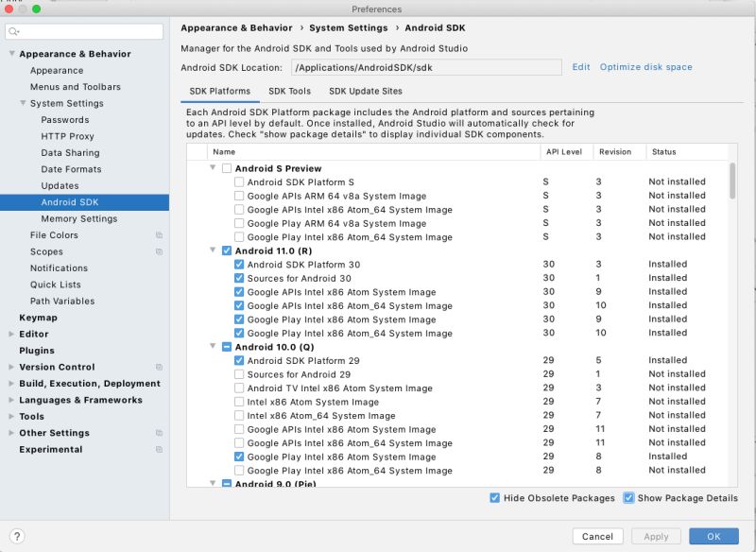The width and height of the screenshot is (756, 552).
Task: Focus the settings search field
Action: tap(84, 32)
